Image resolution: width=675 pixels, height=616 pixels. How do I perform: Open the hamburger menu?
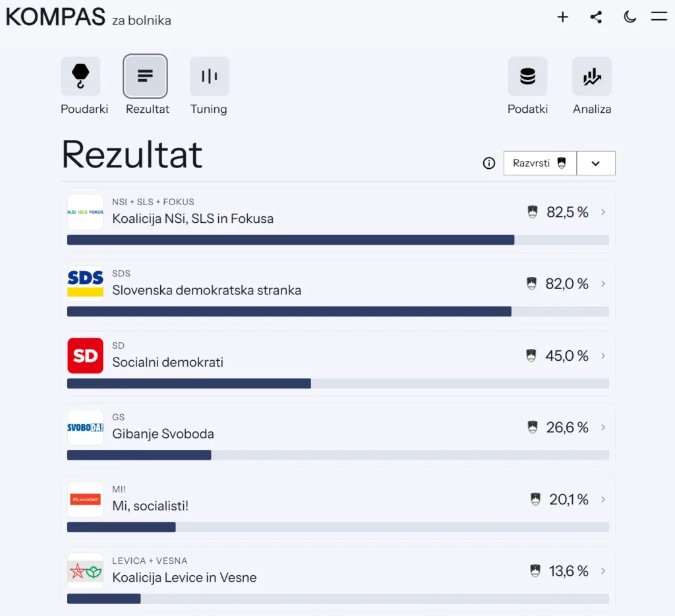659,17
